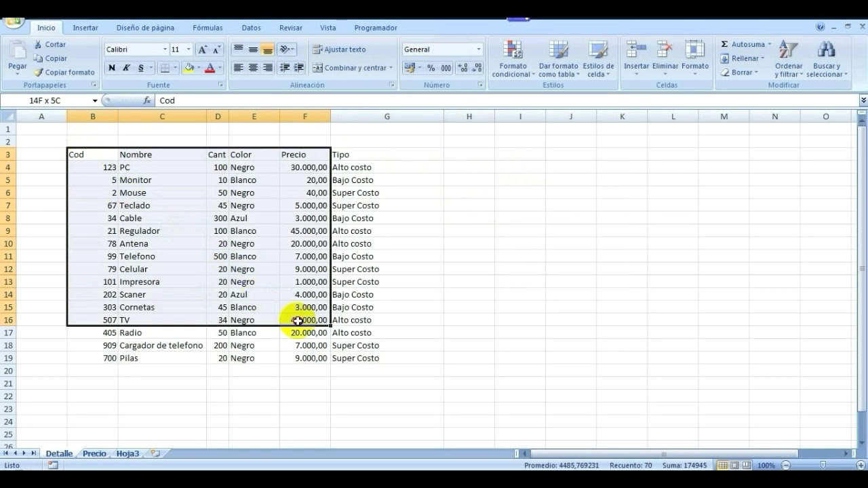Switch to the Datos tab
868x488 pixels.
pyautogui.click(x=251, y=28)
